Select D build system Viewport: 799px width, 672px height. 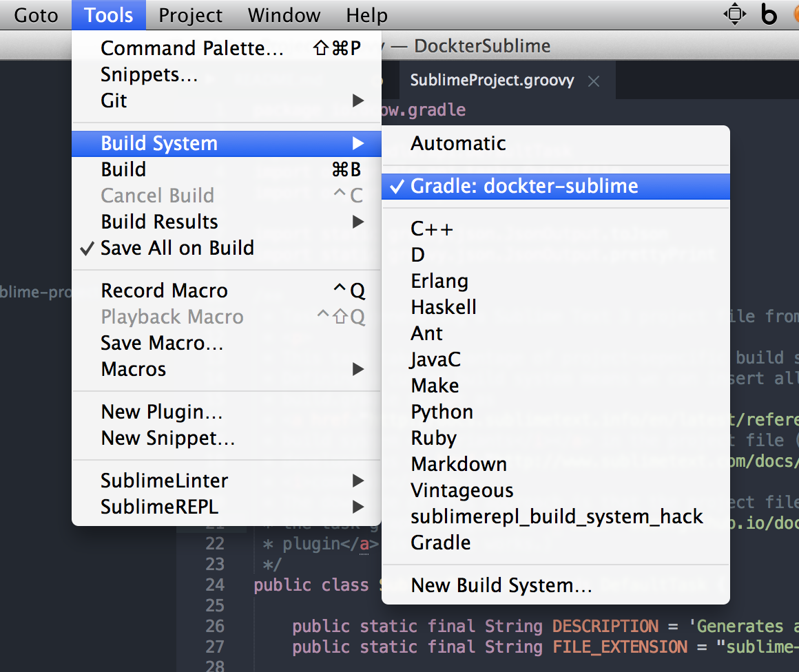(555, 255)
